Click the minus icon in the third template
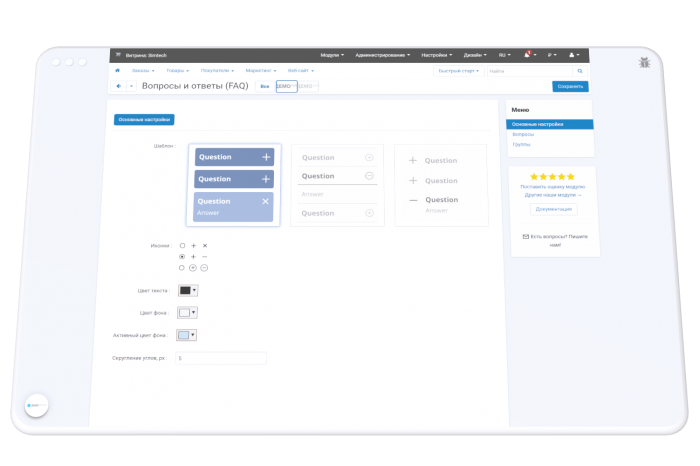The width and height of the screenshot is (700, 466). pos(413,200)
